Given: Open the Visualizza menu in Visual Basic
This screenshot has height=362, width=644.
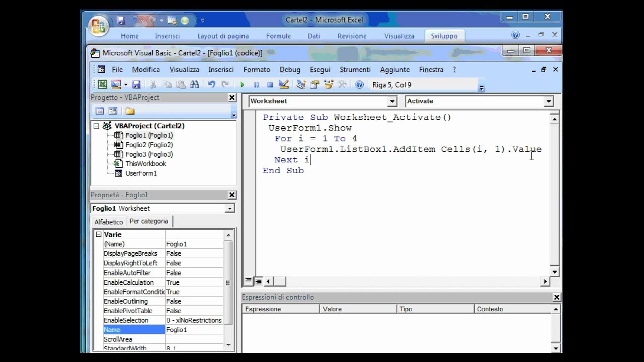Looking at the screenshot, I should (184, 70).
